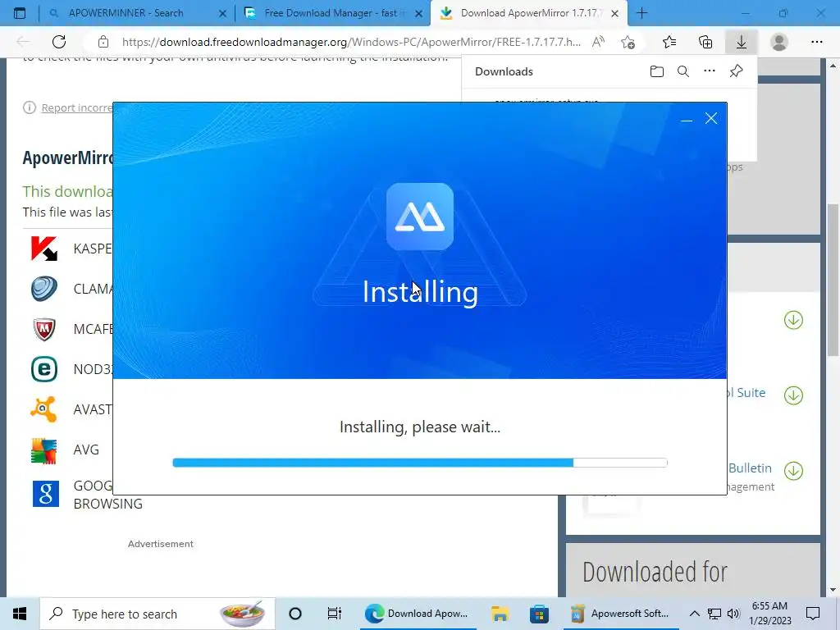840x630 pixels.
Task: Switch to Download Apow... Edge taskbar item
Action: point(418,614)
